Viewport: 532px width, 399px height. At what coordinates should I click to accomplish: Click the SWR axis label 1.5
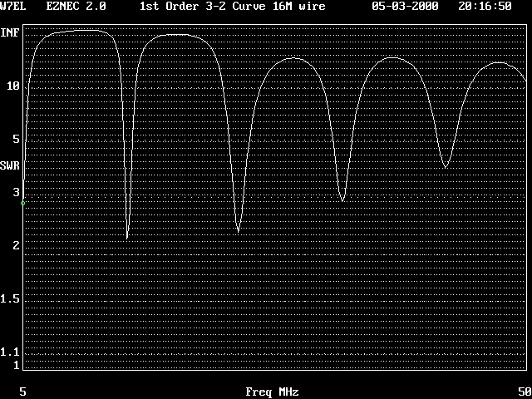10,298
